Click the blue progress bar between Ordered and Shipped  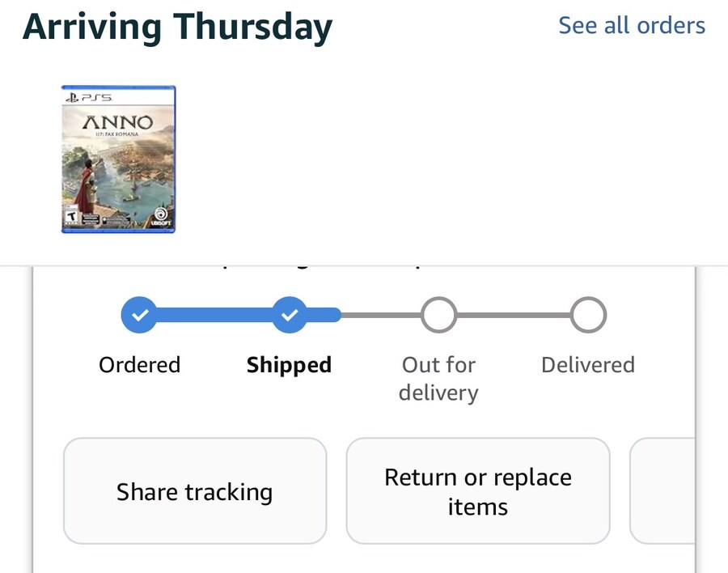(x=214, y=315)
